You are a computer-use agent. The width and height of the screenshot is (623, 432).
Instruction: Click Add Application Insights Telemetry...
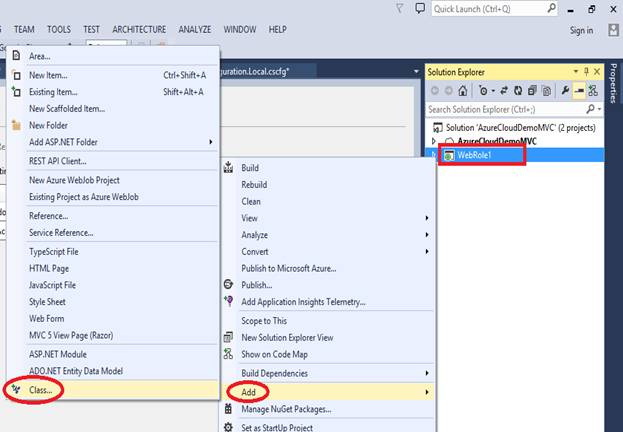click(x=328, y=302)
